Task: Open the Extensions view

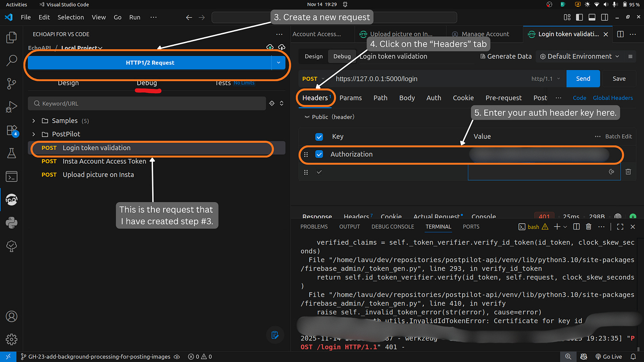Action: click(x=12, y=130)
